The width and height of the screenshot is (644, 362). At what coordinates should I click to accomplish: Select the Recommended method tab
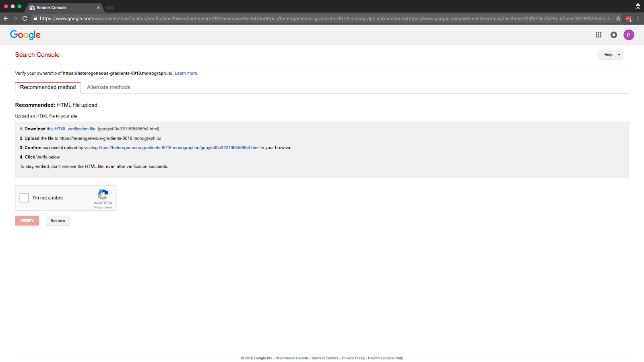(48, 87)
